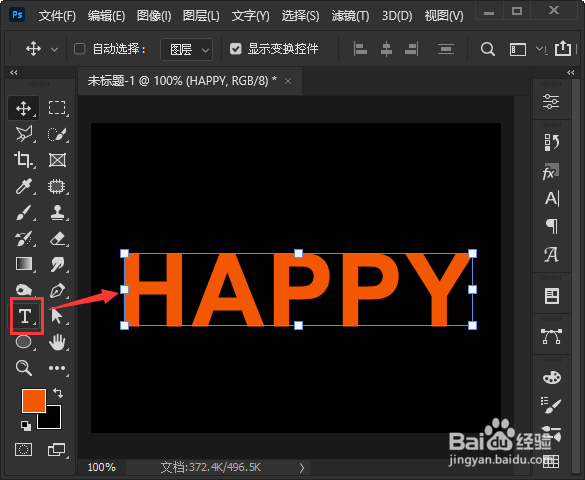
Task: Select the Horizontal Type tool
Action: 25,316
